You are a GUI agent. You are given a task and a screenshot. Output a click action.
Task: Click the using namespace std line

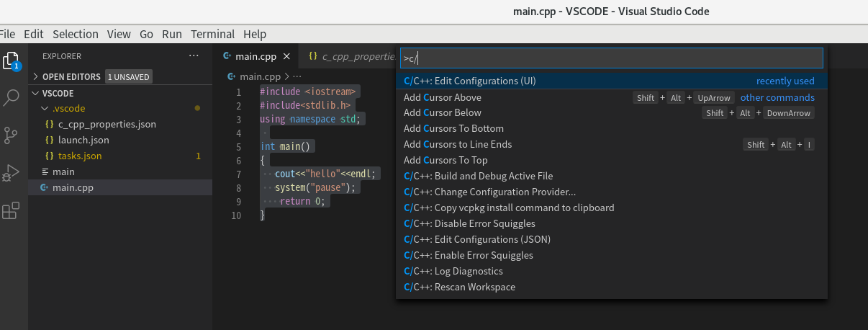pyautogui.click(x=309, y=119)
